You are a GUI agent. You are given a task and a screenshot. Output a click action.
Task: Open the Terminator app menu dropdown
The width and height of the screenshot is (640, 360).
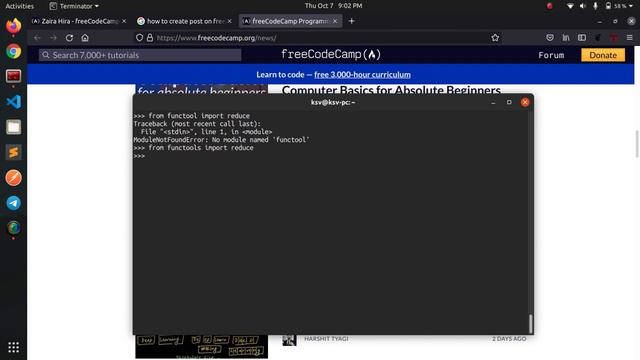coord(74,6)
